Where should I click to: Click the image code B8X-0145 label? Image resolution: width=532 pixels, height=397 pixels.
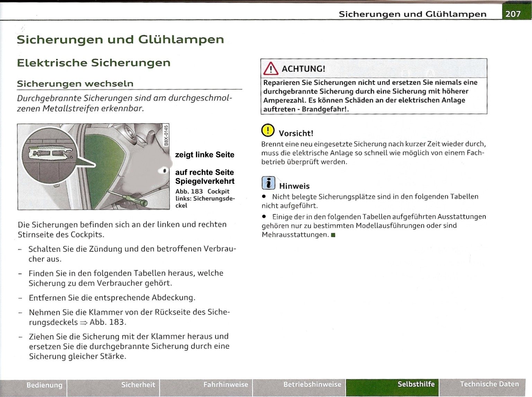[166, 135]
